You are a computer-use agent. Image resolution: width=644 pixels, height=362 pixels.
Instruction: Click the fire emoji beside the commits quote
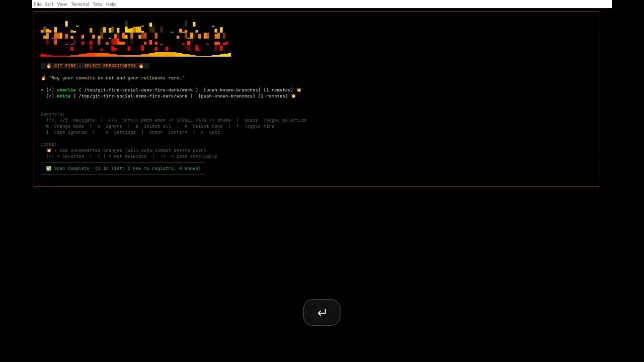43,77
